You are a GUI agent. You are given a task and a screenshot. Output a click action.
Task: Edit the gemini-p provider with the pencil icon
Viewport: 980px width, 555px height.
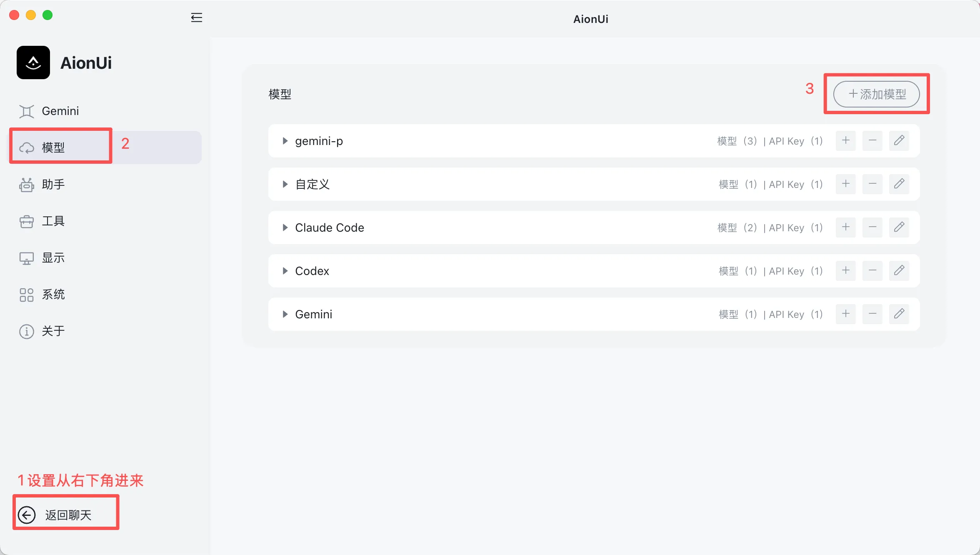click(899, 140)
